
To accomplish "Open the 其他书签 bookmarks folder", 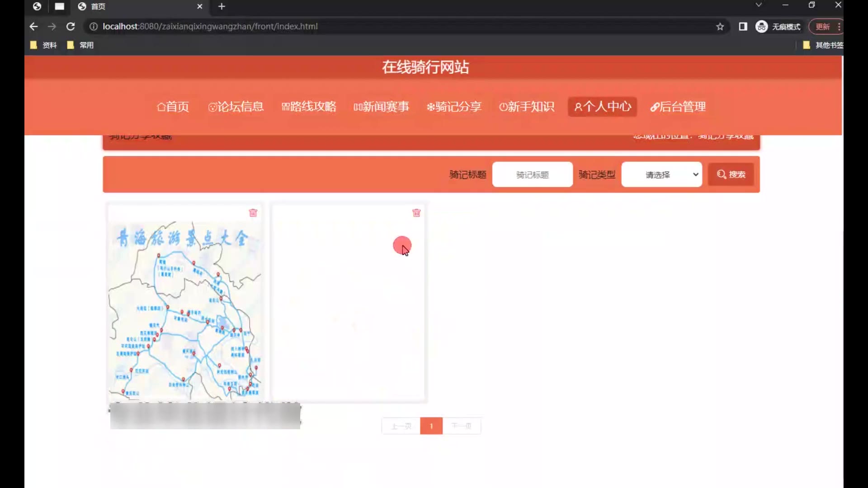I will point(823,45).
